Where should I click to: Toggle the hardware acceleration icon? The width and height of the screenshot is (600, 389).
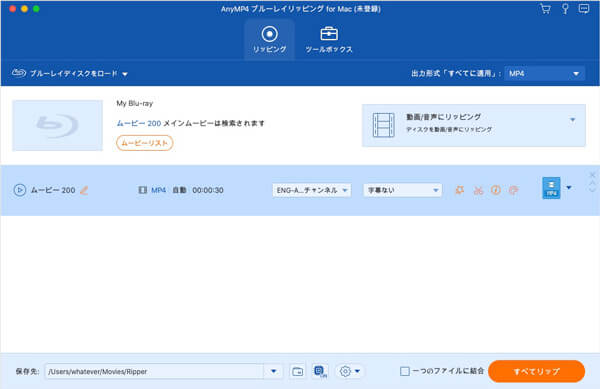(x=320, y=371)
